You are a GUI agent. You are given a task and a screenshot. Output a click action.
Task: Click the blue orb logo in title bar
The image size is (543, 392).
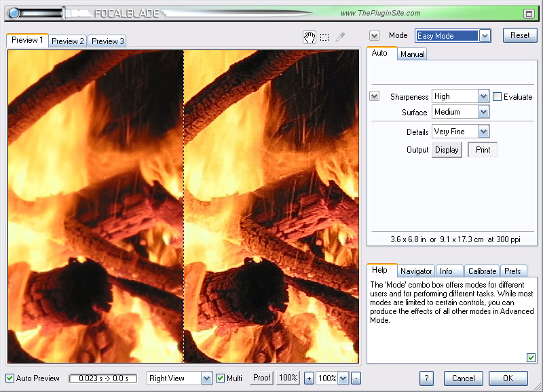[14, 13]
